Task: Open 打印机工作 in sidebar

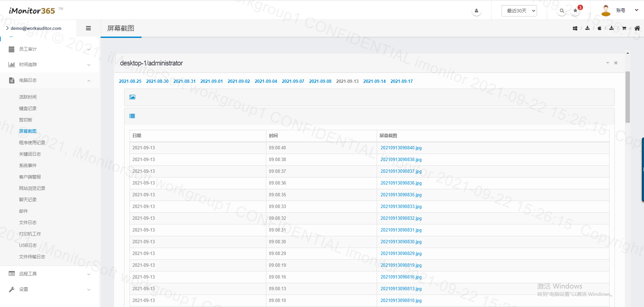Action: pos(30,234)
